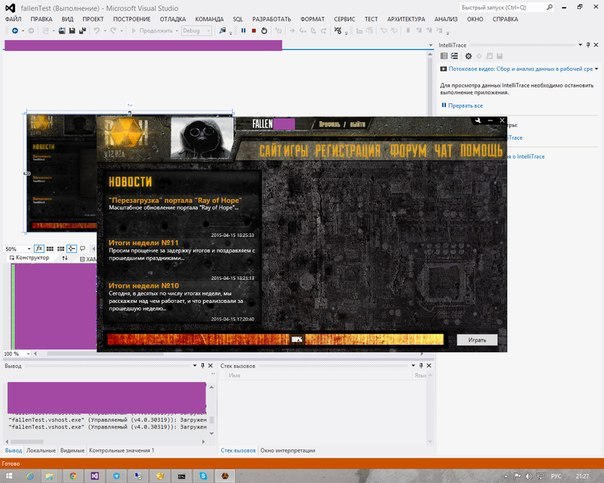
Task: Click the Navigate Backward toolbar icon
Action: [15, 31]
